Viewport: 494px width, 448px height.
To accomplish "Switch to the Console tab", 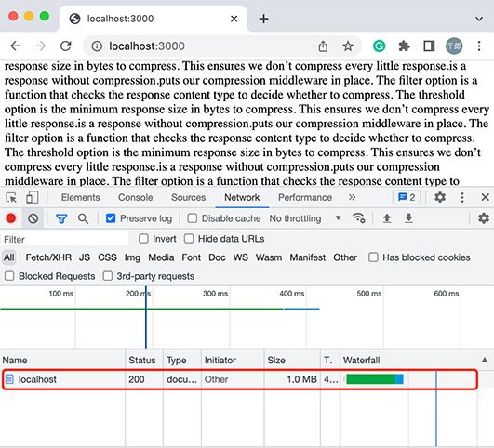I will click(136, 197).
